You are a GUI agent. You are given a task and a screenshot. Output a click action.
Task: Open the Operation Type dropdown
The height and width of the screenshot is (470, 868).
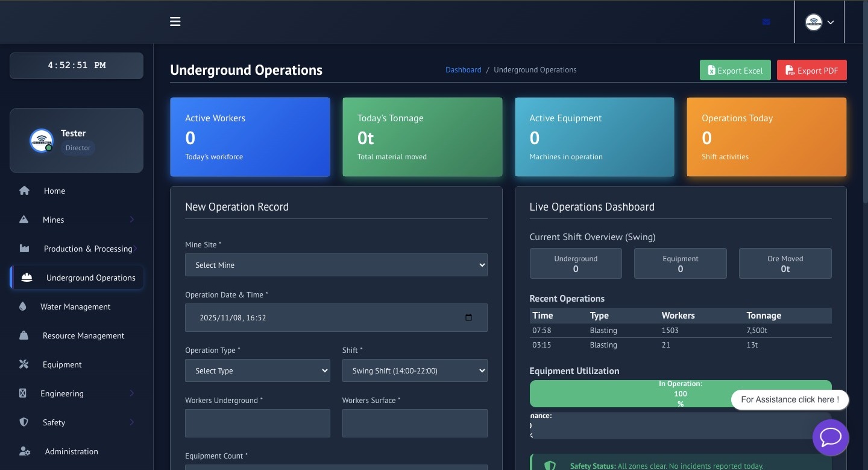tap(257, 370)
